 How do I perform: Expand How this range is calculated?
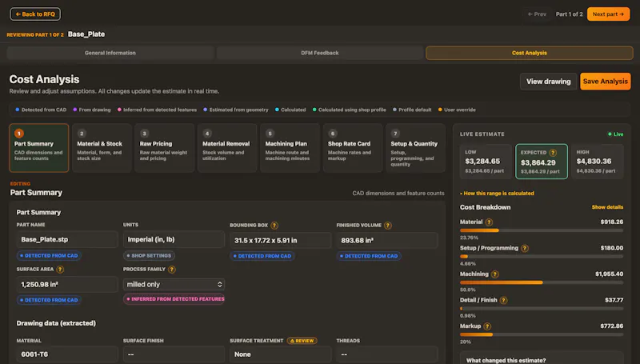[x=497, y=194]
